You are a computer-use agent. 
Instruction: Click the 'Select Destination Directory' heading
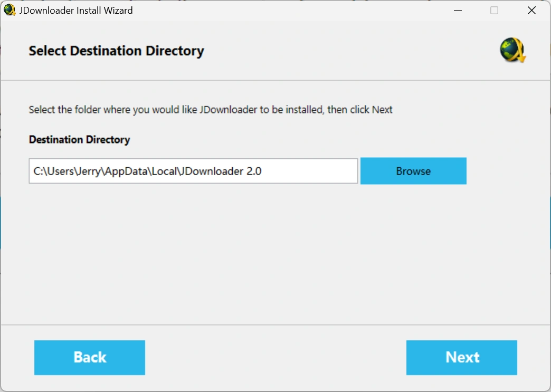(116, 51)
